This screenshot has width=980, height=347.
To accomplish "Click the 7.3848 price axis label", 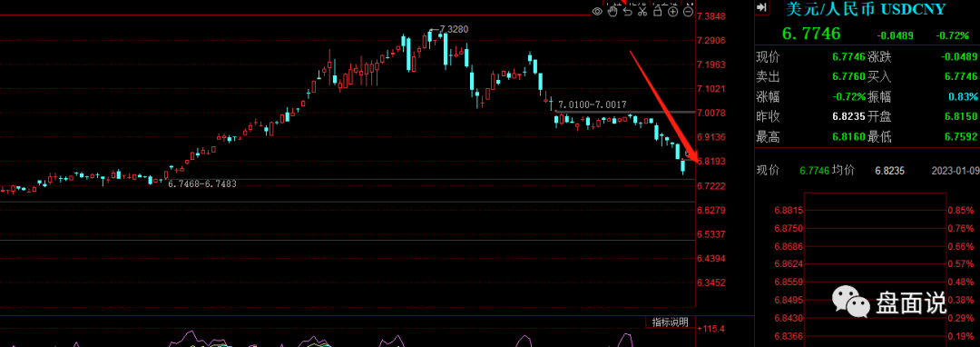I will [711, 16].
